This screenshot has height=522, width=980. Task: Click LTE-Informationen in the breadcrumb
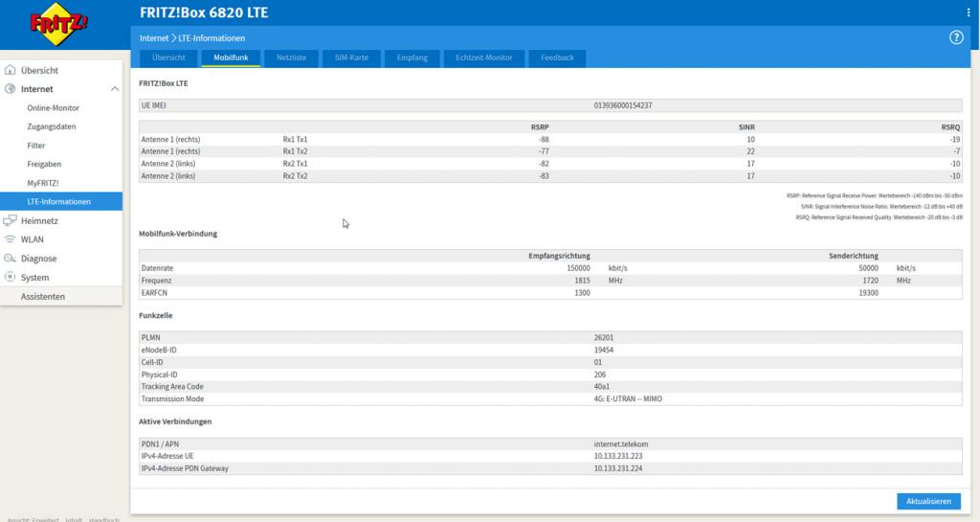[x=212, y=38]
